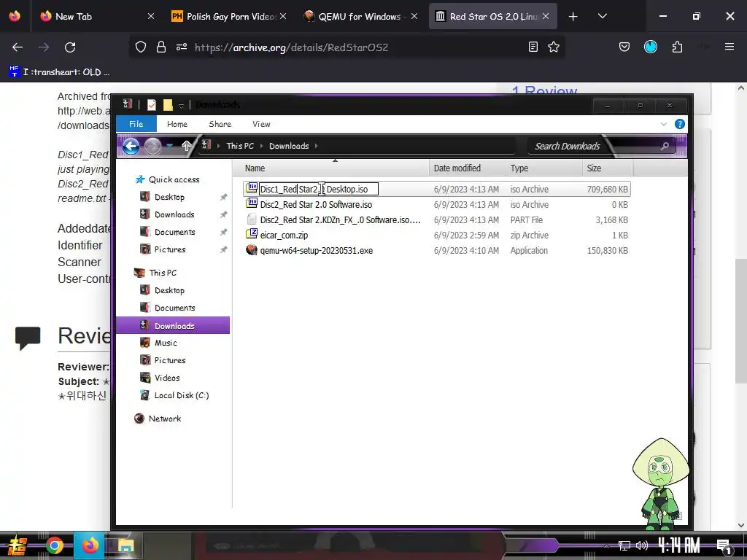Open new tab with plus button

coord(573,17)
